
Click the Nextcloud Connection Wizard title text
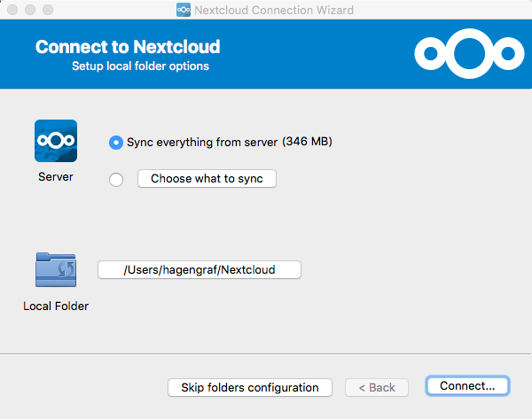274,10
